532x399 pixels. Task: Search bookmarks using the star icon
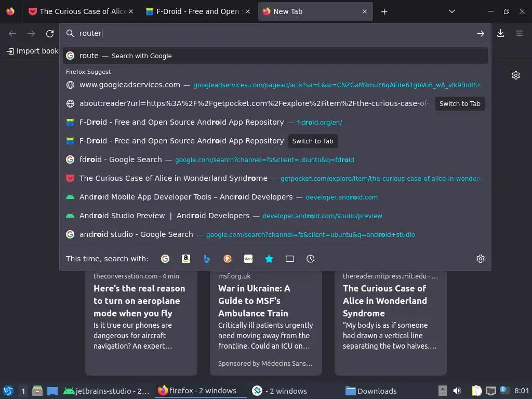269,259
